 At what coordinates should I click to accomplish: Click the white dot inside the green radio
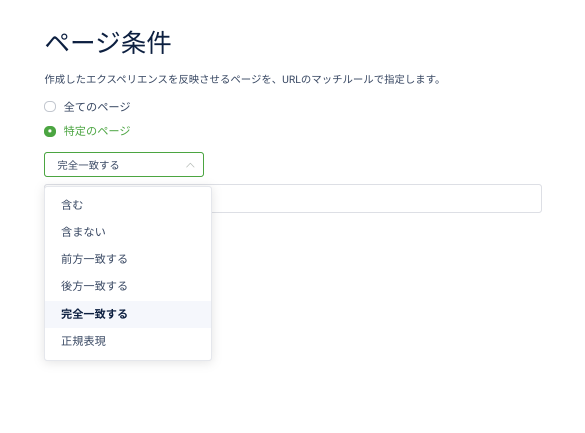click(x=50, y=131)
